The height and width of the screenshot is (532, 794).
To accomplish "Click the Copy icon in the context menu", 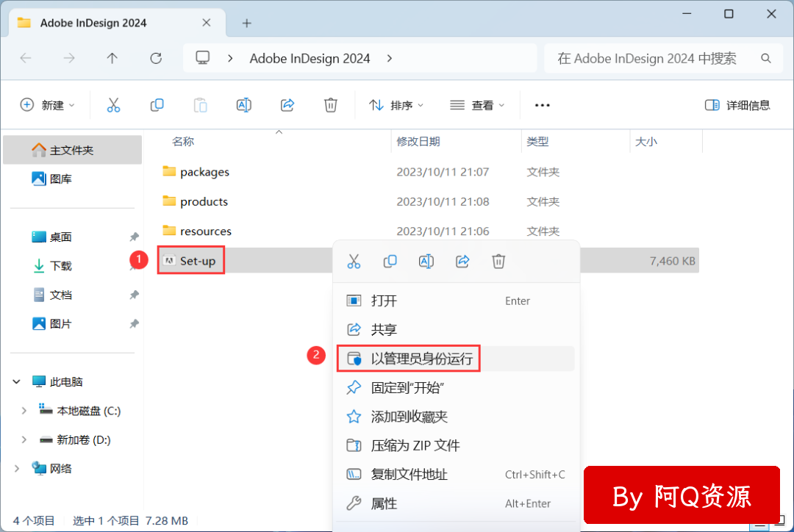I will (x=390, y=261).
